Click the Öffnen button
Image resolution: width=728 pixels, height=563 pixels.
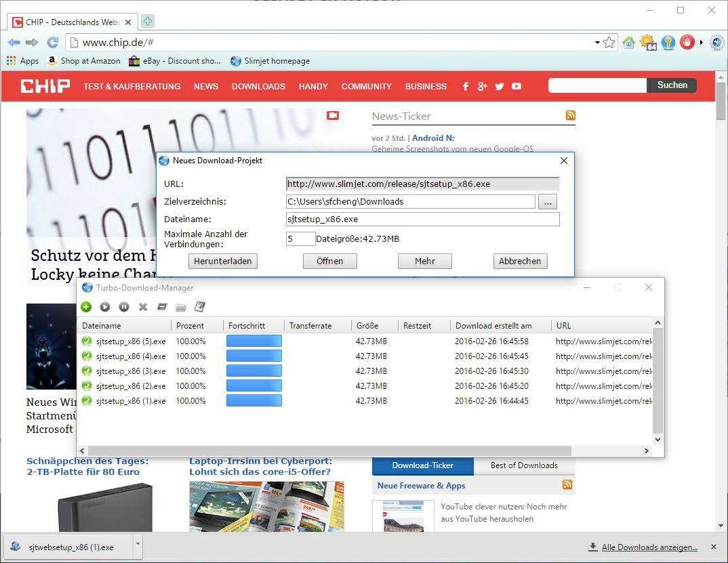pos(330,262)
